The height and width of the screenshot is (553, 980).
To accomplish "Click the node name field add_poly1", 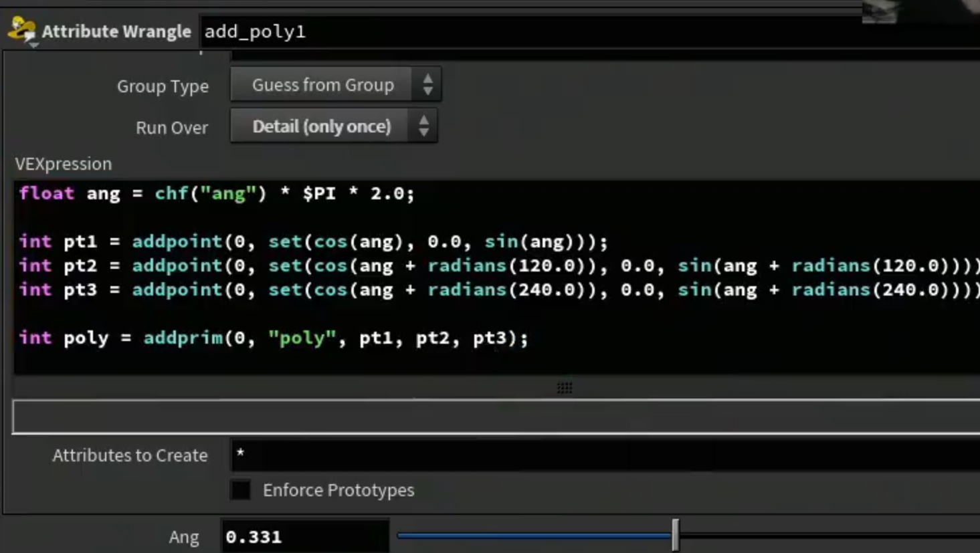I will click(589, 31).
